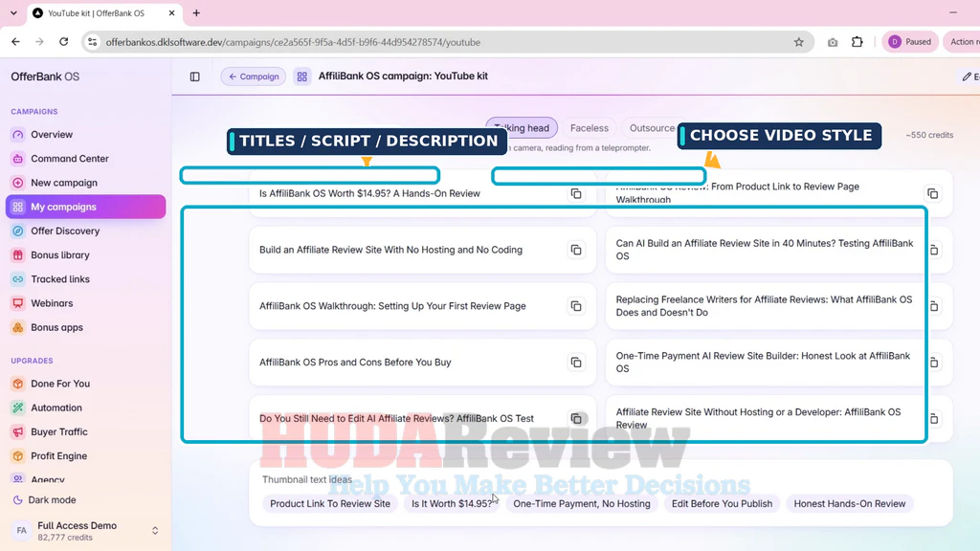Copy 'From Product Link to Review Page' title
Image resolution: width=980 pixels, height=551 pixels.
point(932,193)
